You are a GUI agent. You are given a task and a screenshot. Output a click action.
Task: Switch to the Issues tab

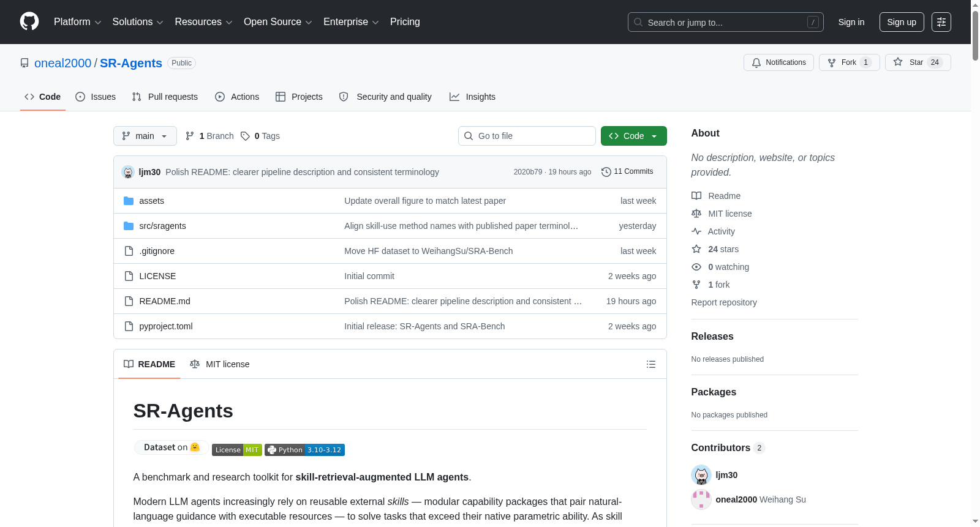coord(96,97)
